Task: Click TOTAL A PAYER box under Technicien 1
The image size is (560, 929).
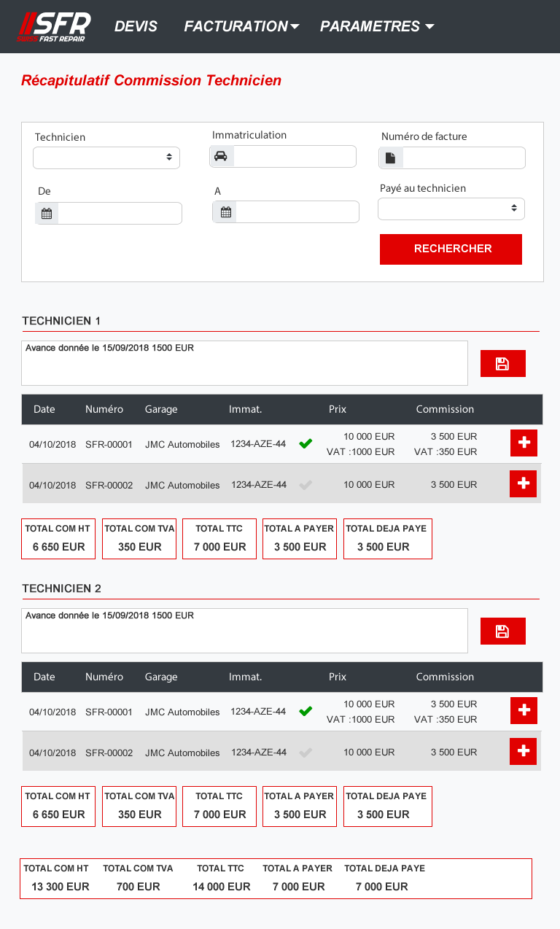Action: [x=300, y=539]
